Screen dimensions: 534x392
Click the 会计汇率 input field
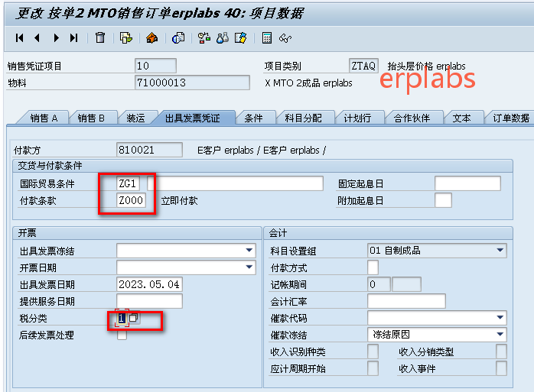pyautogui.click(x=406, y=301)
